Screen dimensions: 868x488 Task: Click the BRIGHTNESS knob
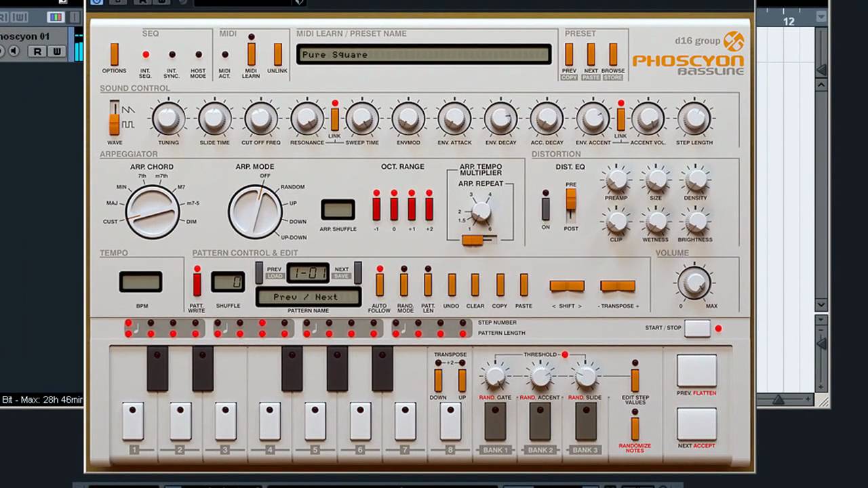695,221
